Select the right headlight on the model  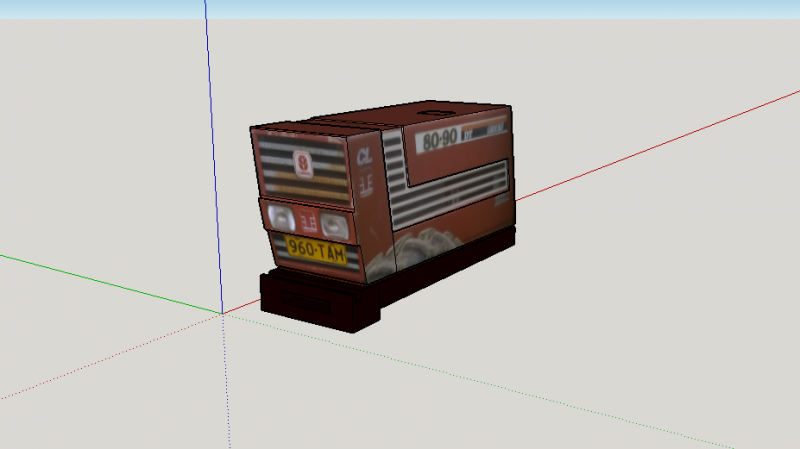pos(335,226)
